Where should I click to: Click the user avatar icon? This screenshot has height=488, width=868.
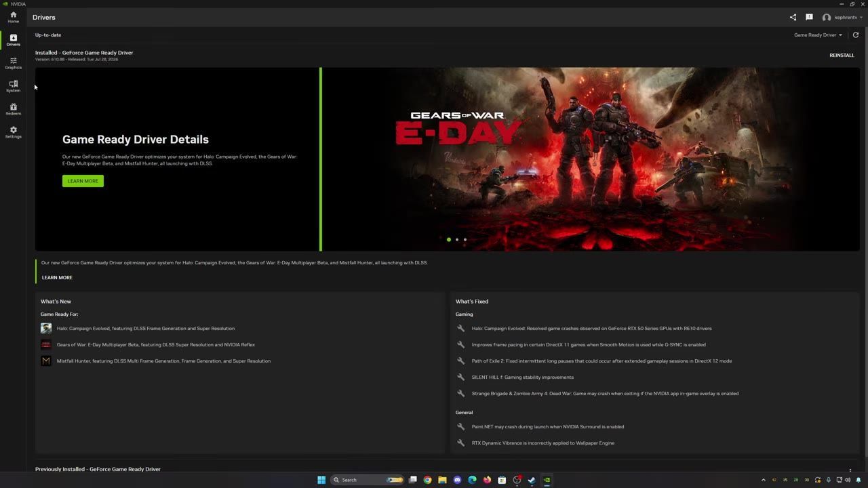click(827, 18)
